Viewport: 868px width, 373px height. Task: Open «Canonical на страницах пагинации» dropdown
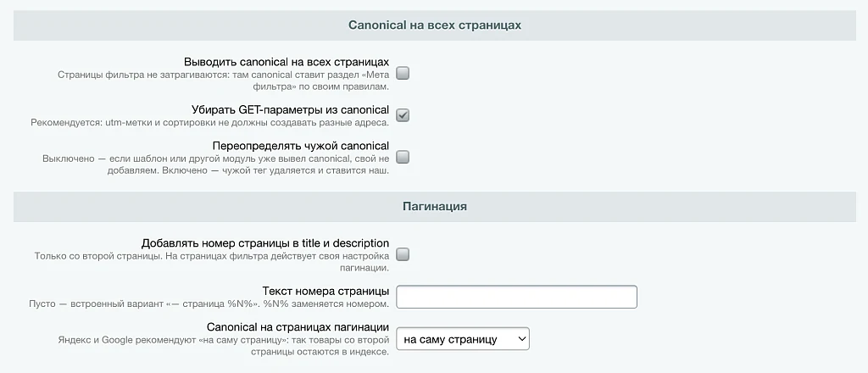point(463,339)
